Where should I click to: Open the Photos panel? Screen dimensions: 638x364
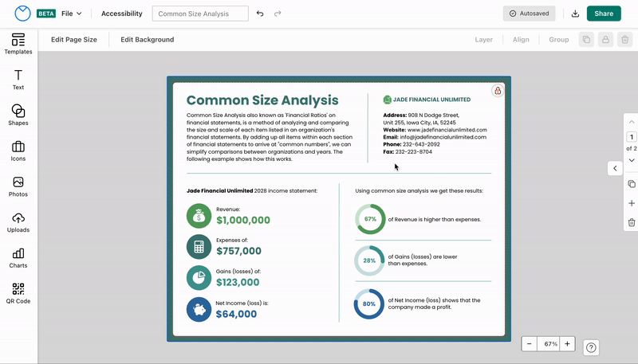[x=18, y=187]
